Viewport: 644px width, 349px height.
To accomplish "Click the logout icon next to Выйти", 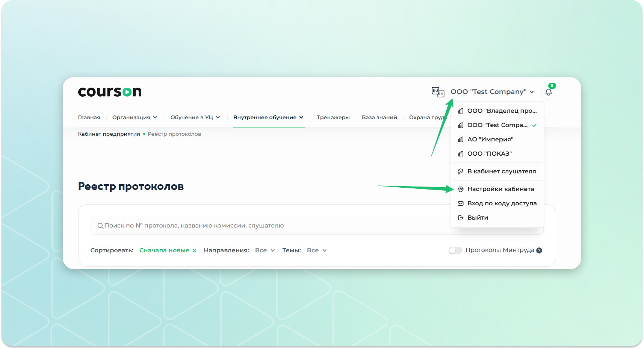I will pyautogui.click(x=461, y=218).
